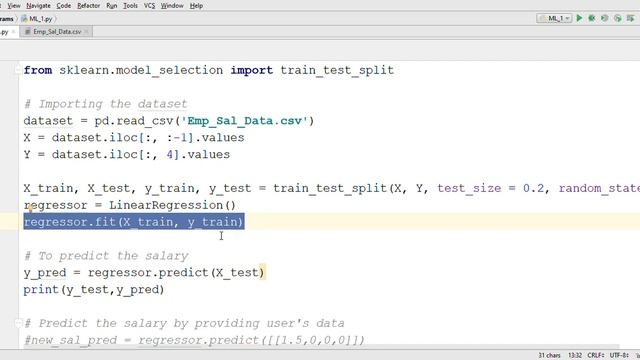This screenshot has width=640, height=360.
Task: Click 'regressor.predict(X_test)' in the y_pred line
Action: 176,272
